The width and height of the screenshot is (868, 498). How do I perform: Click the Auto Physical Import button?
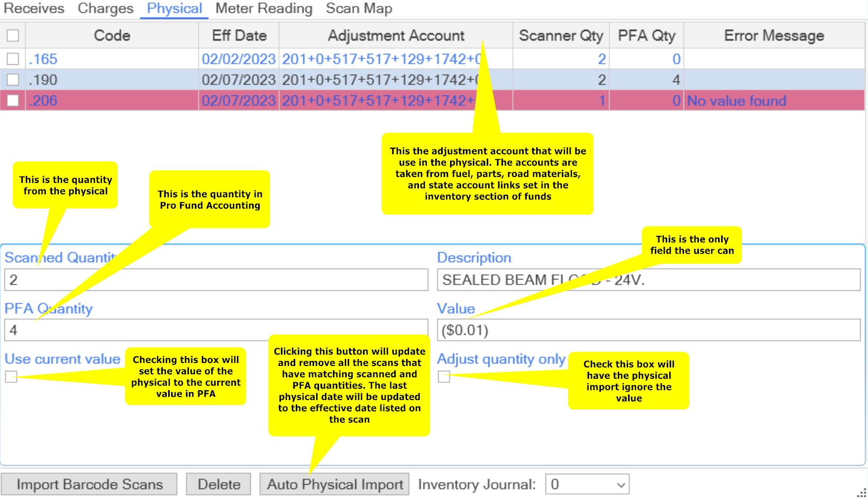[x=335, y=484]
